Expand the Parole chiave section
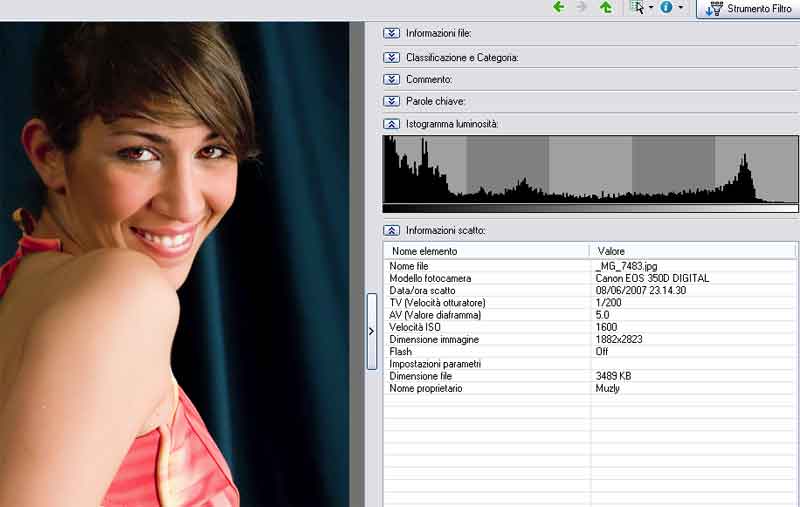800x507 pixels. [392, 101]
